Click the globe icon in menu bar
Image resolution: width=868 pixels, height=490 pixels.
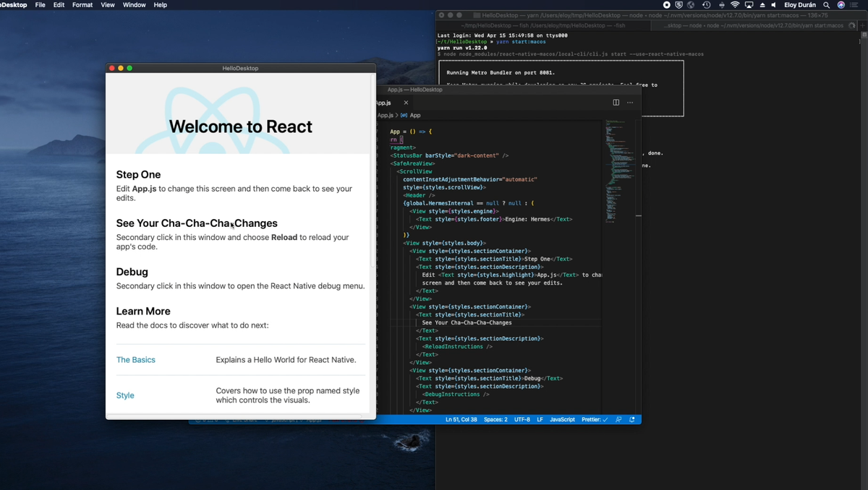(x=691, y=4)
